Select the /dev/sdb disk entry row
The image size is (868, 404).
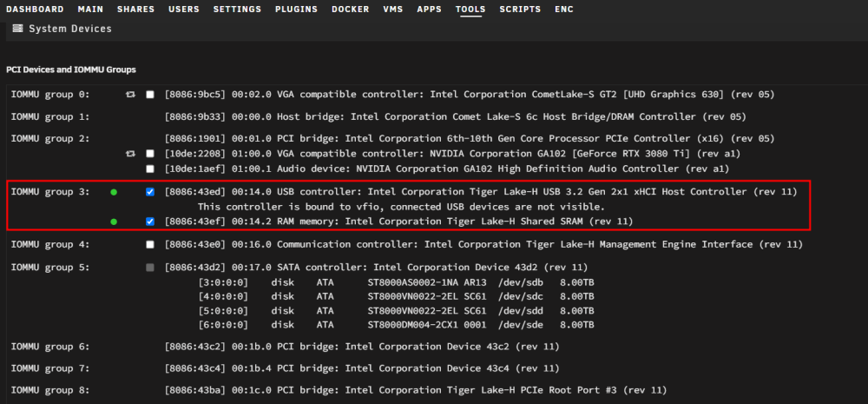click(x=397, y=282)
